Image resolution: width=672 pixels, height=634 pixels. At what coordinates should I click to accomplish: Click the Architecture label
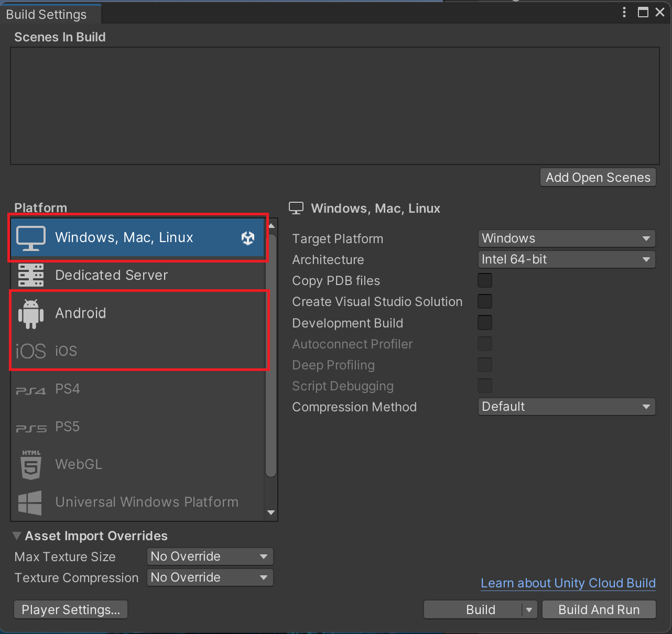(x=328, y=260)
